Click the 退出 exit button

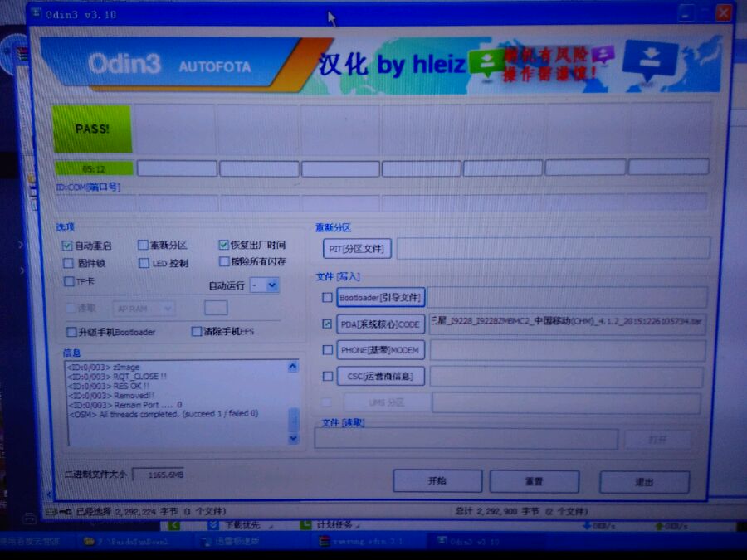[644, 482]
